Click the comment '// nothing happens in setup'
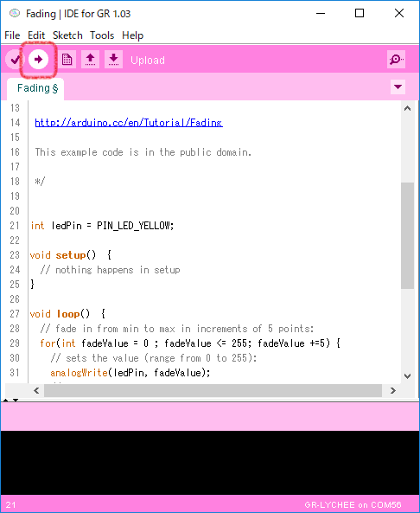 pos(110,270)
